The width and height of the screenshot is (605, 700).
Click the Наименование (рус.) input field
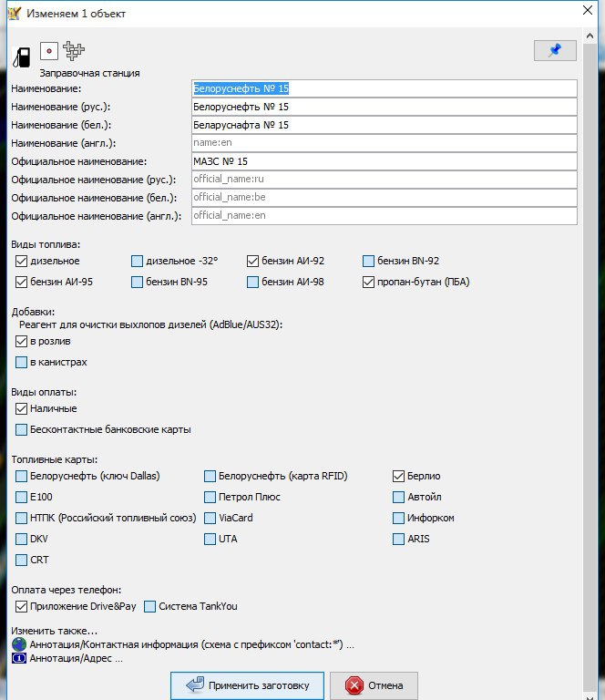coord(385,107)
